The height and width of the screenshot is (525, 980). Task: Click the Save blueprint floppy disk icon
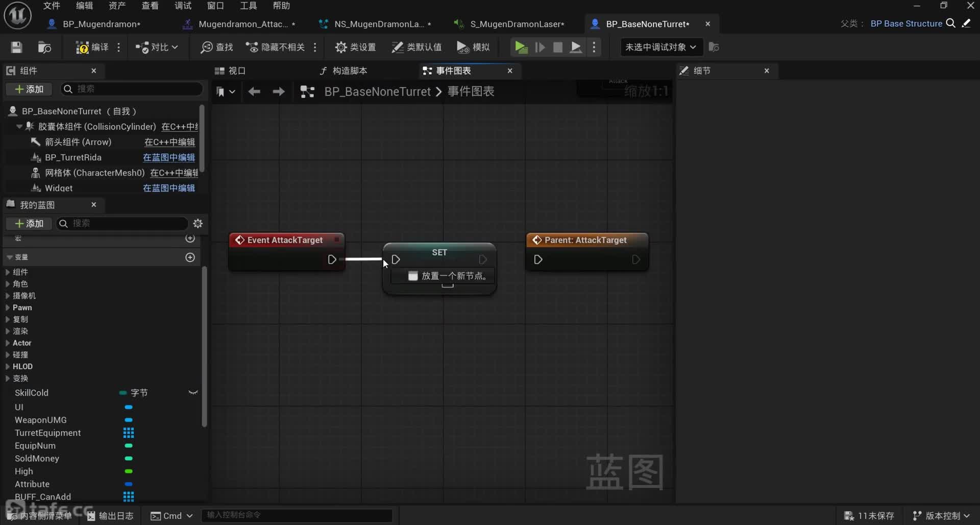(16, 47)
